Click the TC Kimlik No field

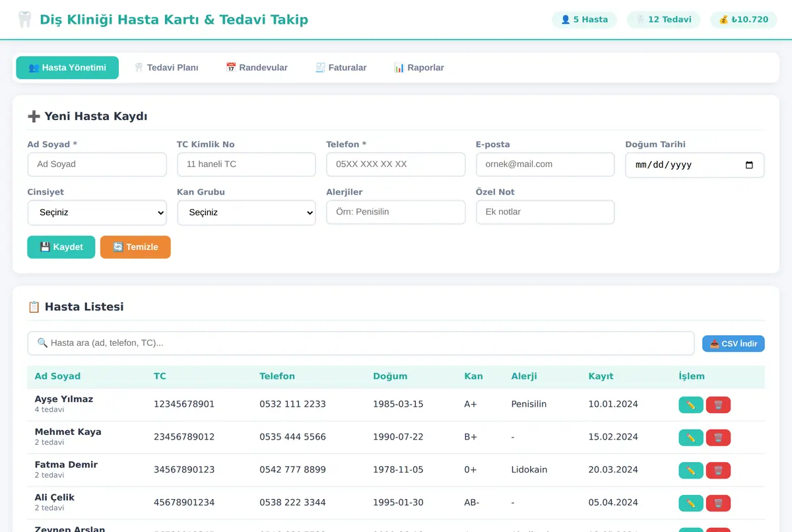pyautogui.click(x=246, y=164)
